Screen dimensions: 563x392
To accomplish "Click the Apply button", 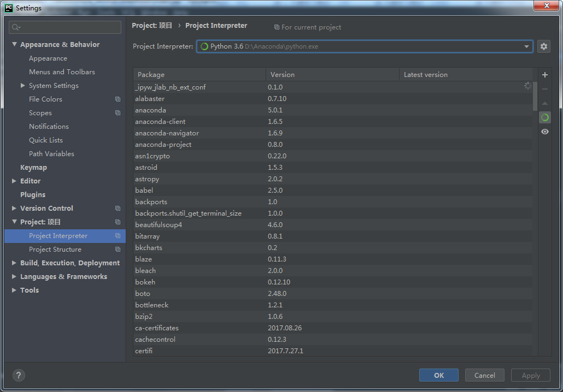I will pyautogui.click(x=531, y=375).
